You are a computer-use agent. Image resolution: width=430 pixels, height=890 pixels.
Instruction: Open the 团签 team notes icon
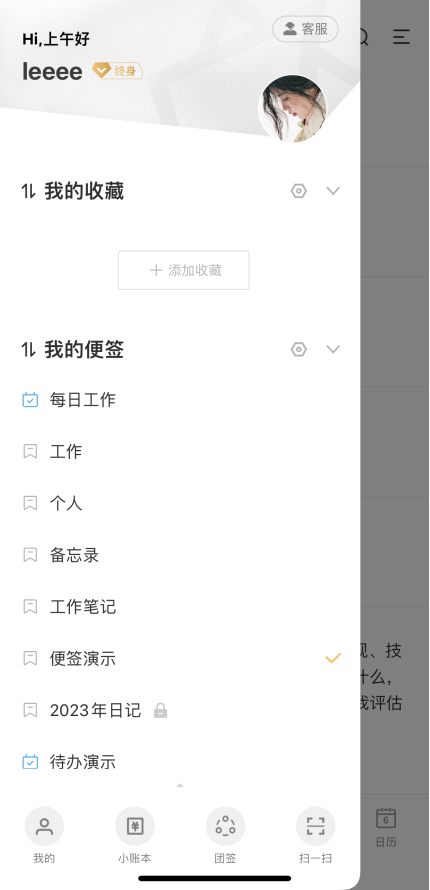(225, 826)
